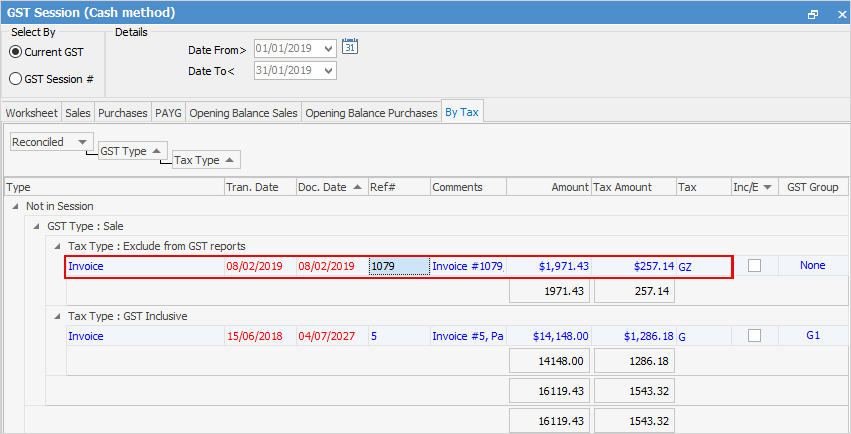Screen dimensions: 851x434
Task: Open the Date To dropdown
Action: 328,71
